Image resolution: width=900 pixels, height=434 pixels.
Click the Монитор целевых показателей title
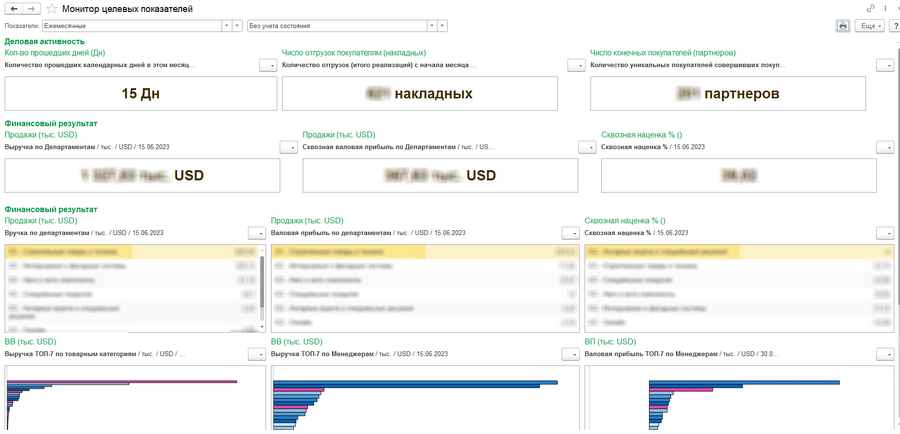[127, 9]
